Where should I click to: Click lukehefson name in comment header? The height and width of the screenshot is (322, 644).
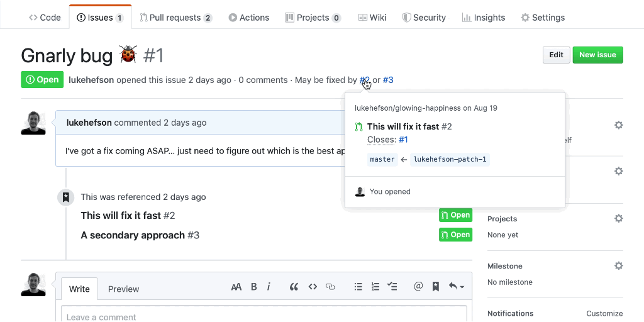click(89, 123)
